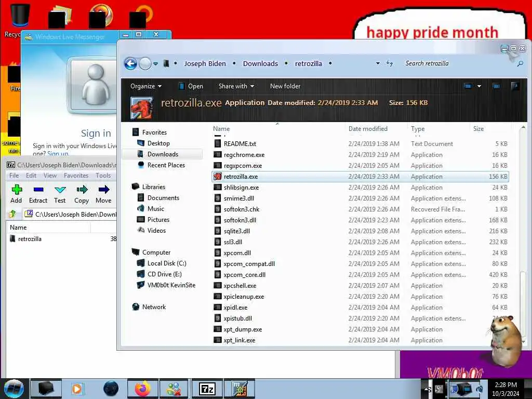Click Sign up link in Messenger
This screenshot has width=532, height=399.
58,154
